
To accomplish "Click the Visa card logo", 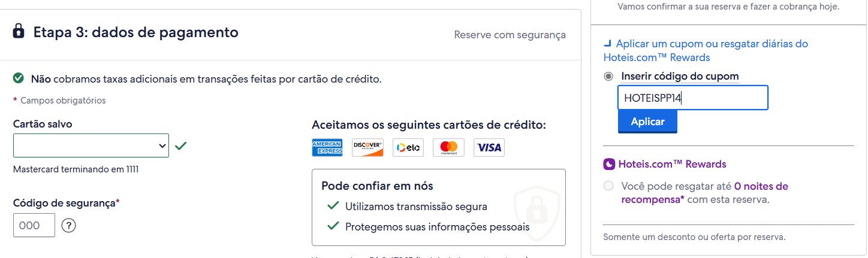I will pyautogui.click(x=489, y=147).
